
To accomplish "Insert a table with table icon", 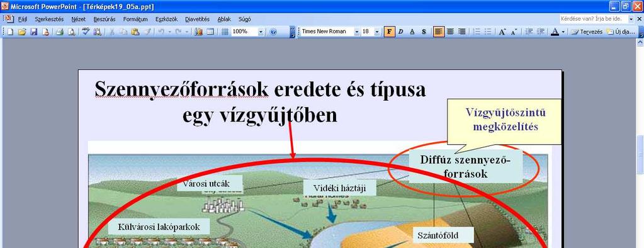I will tap(210, 31).
